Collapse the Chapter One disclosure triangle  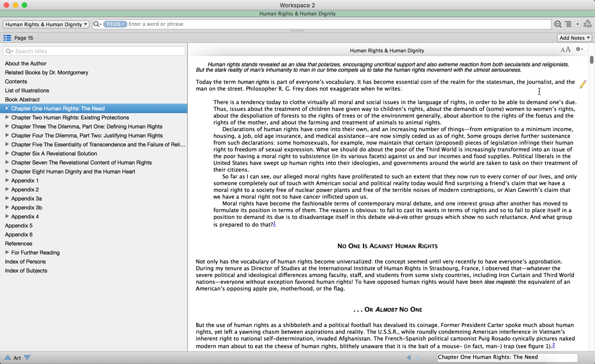coord(7,109)
